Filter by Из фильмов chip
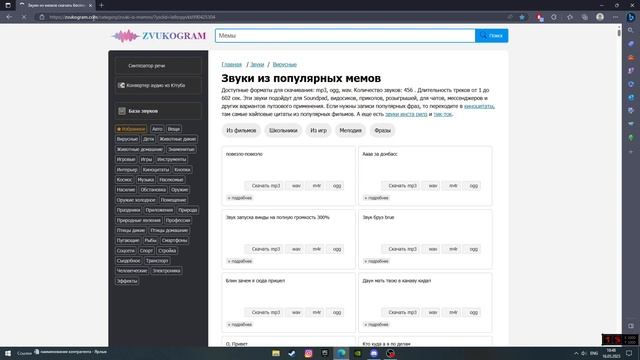 click(241, 131)
